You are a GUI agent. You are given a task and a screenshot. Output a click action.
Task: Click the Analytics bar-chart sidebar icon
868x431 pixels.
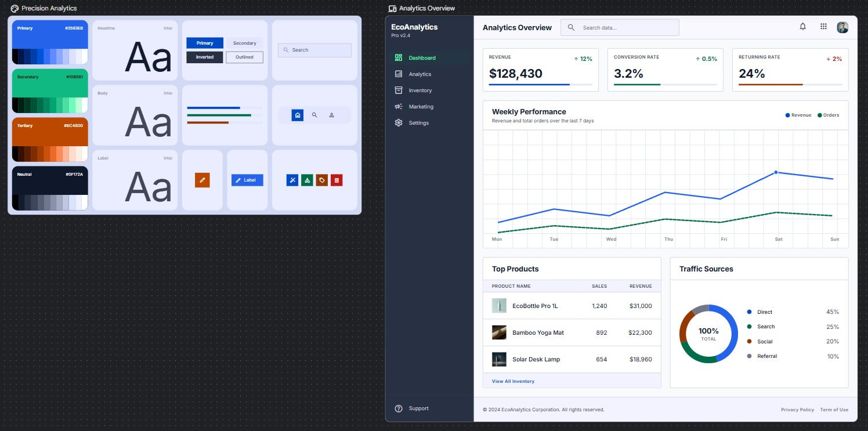click(x=399, y=74)
